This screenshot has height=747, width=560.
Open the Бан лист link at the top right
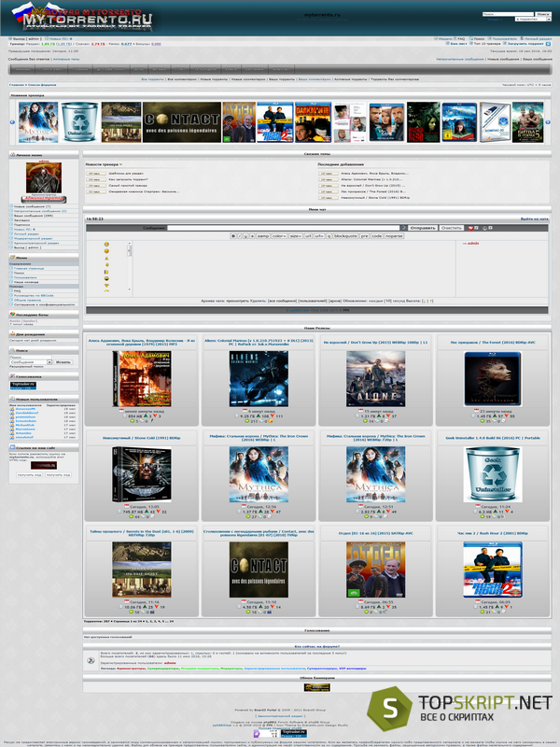tap(458, 44)
